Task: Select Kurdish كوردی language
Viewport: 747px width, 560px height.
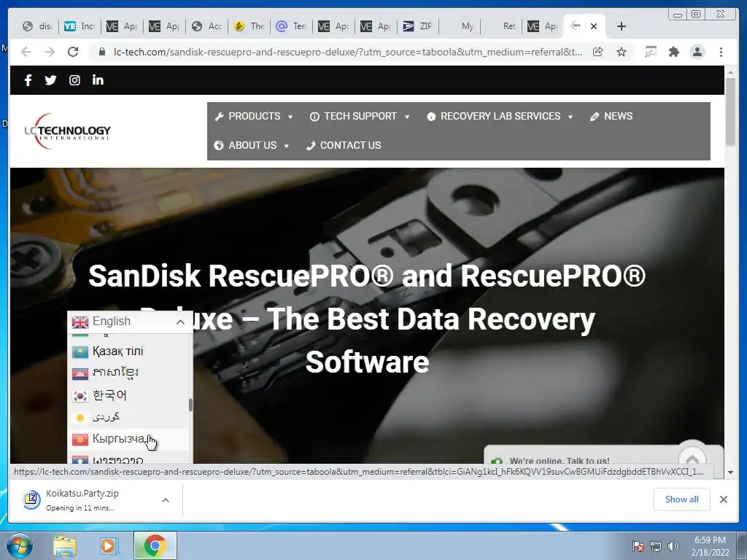Action: point(129,417)
